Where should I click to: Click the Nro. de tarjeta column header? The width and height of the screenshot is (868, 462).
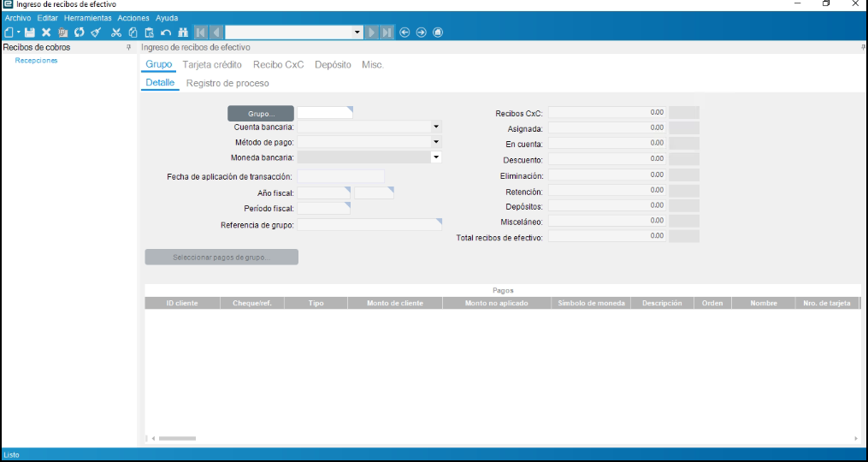[x=826, y=303]
